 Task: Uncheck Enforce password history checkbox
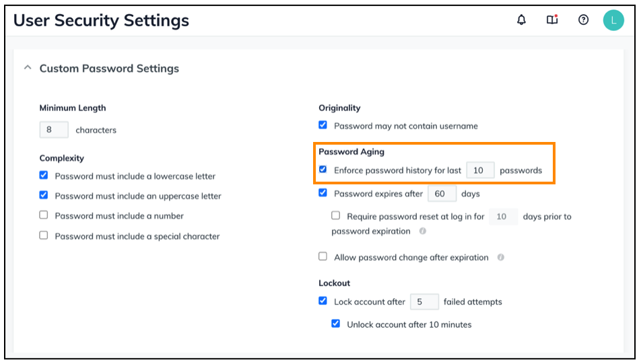323,170
